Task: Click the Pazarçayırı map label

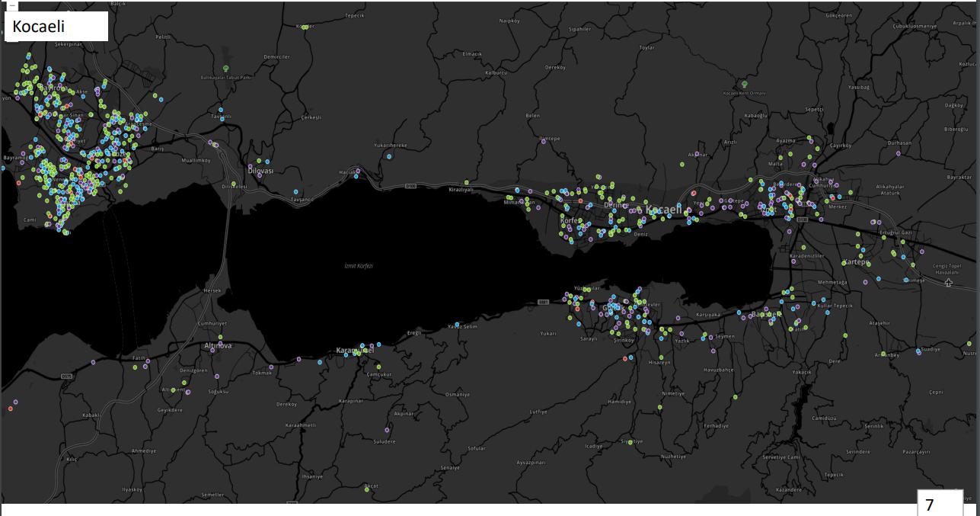Action: coord(917,452)
